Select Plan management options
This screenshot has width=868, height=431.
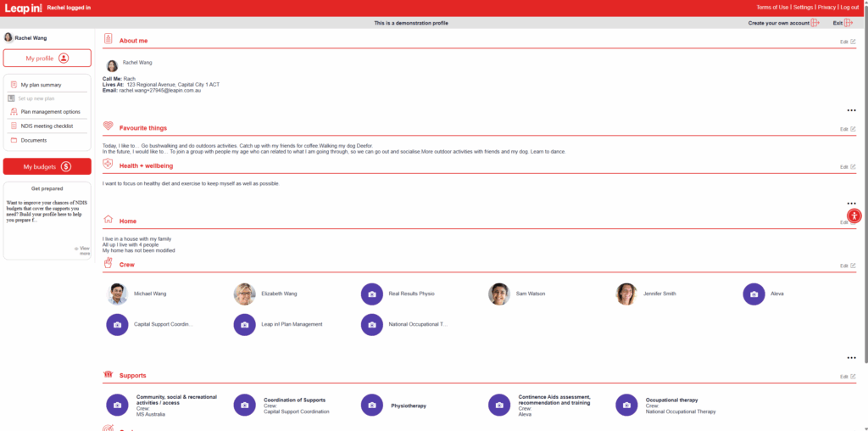(x=50, y=112)
